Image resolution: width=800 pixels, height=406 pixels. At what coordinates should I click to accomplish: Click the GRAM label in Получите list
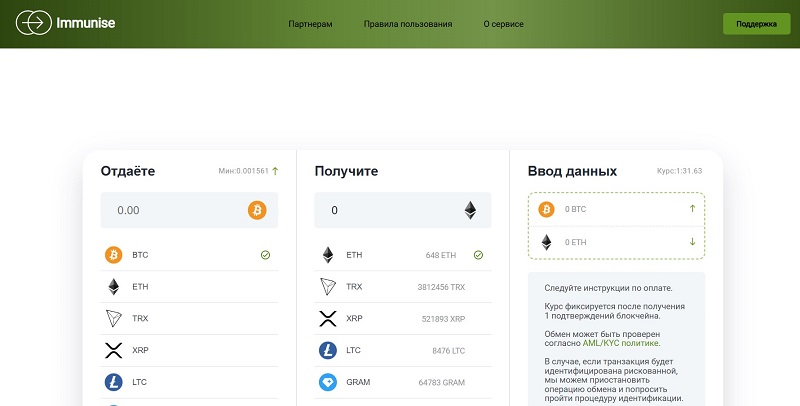coord(358,382)
